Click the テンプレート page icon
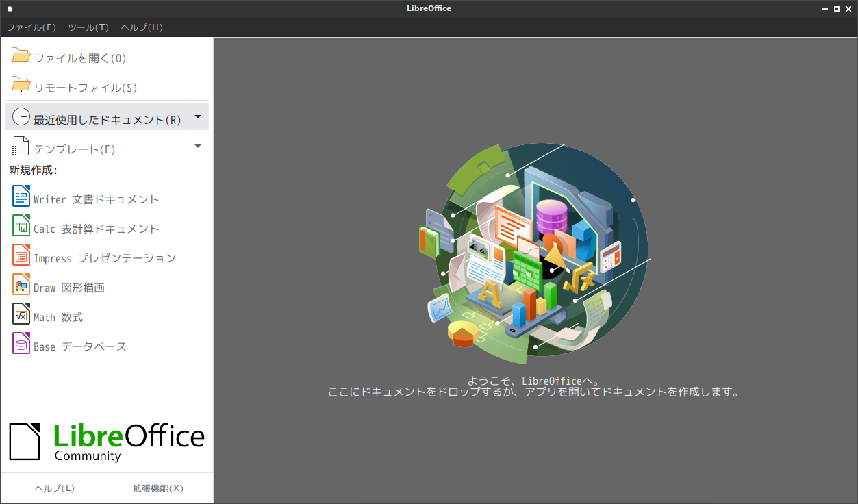This screenshot has height=504, width=858. [x=21, y=147]
